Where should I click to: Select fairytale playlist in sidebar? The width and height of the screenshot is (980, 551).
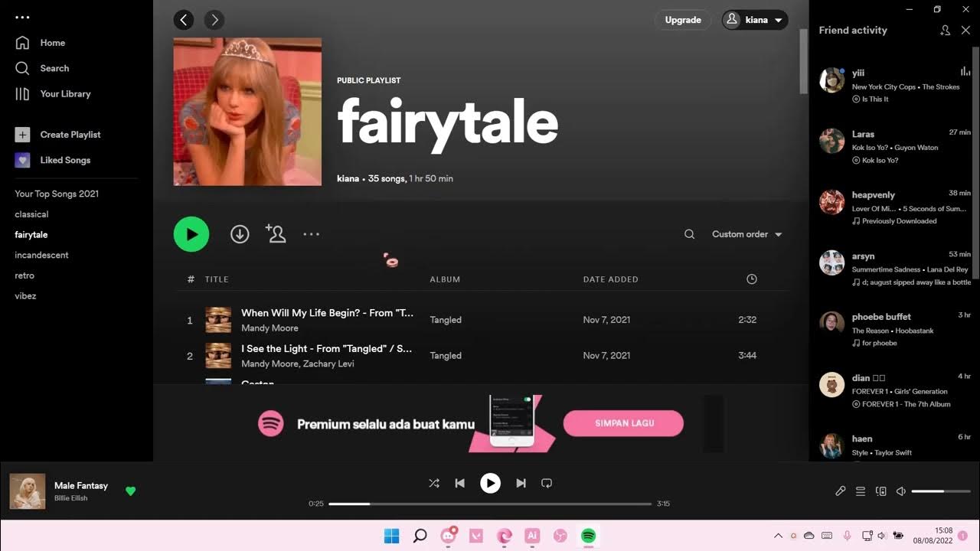click(x=31, y=235)
